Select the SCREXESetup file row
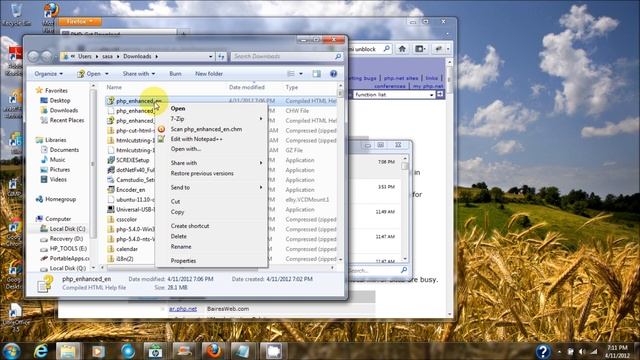Screen dimensions: 640x360 [132, 160]
